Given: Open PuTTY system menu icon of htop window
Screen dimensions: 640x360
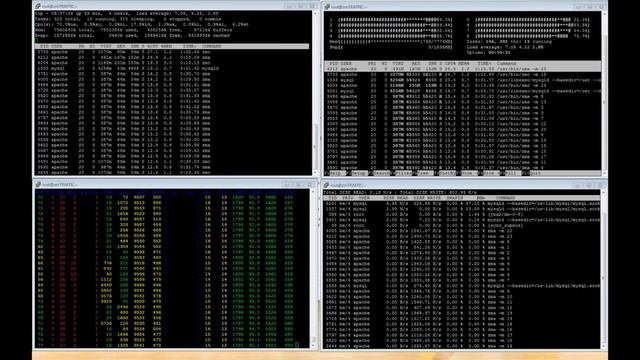Looking at the screenshot, I should coord(327,7).
